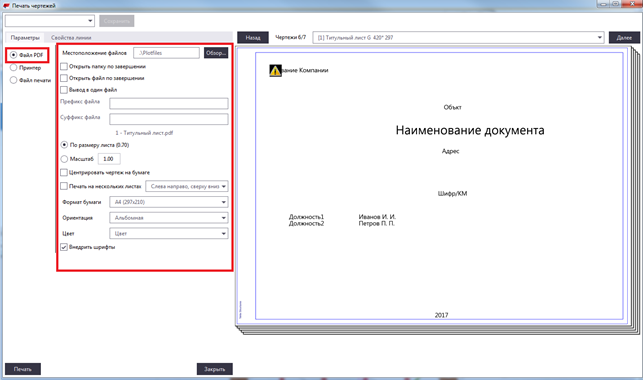Click the file location input field
Image resolution: width=643 pixels, height=380 pixels.
point(166,53)
